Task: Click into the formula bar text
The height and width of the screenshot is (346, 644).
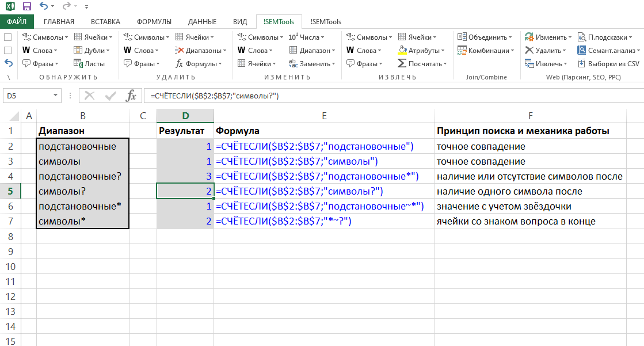Action: click(394, 96)
